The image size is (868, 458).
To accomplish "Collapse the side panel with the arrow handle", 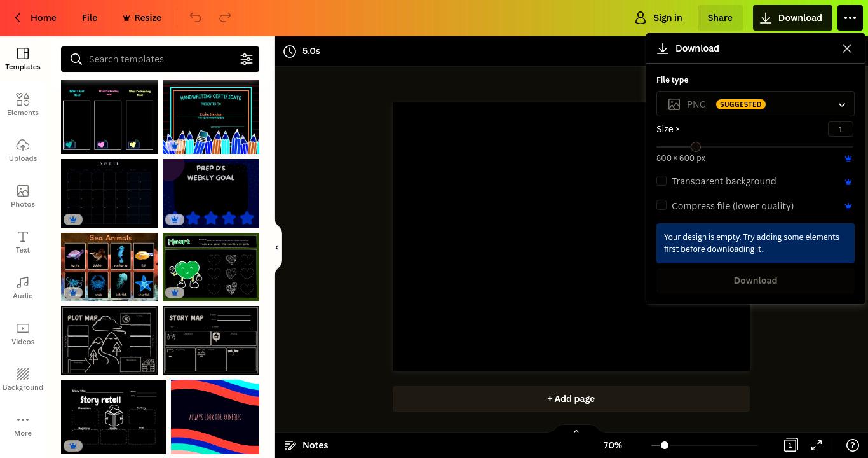I will [277, 247].
